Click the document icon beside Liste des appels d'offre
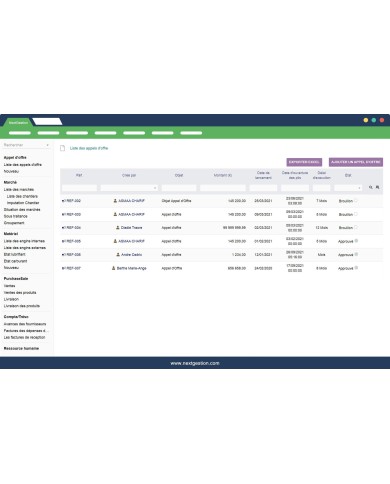This screenshot has height=484, width=390. 62,148
